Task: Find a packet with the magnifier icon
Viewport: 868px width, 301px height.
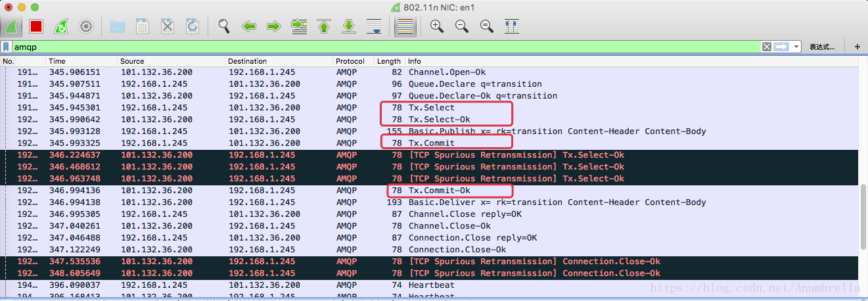Action: tap(224, 26)
